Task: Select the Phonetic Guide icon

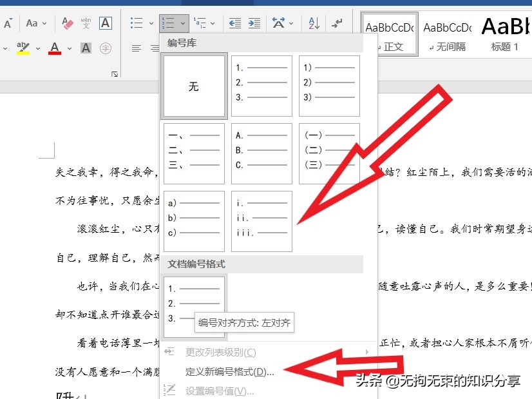Action: [86, 23]
